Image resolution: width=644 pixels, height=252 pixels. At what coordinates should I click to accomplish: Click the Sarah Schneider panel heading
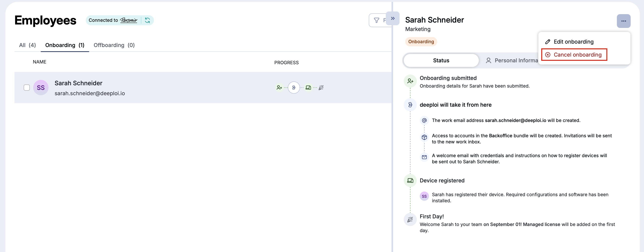tap(434, 20)
